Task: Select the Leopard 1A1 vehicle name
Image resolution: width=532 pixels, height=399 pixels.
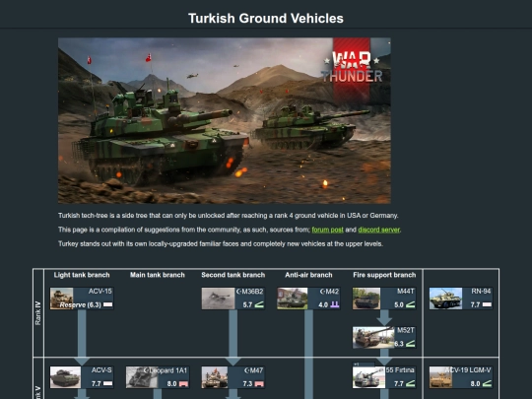Action: [167, 370]
